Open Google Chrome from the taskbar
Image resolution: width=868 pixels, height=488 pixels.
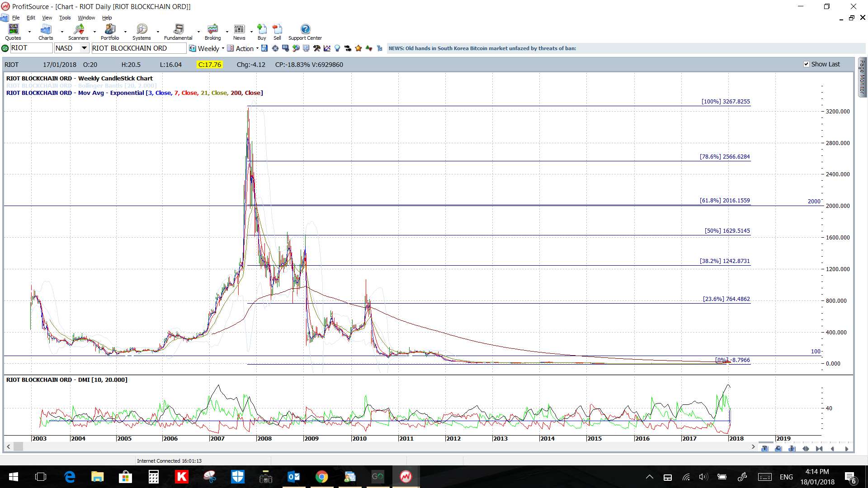321,477
